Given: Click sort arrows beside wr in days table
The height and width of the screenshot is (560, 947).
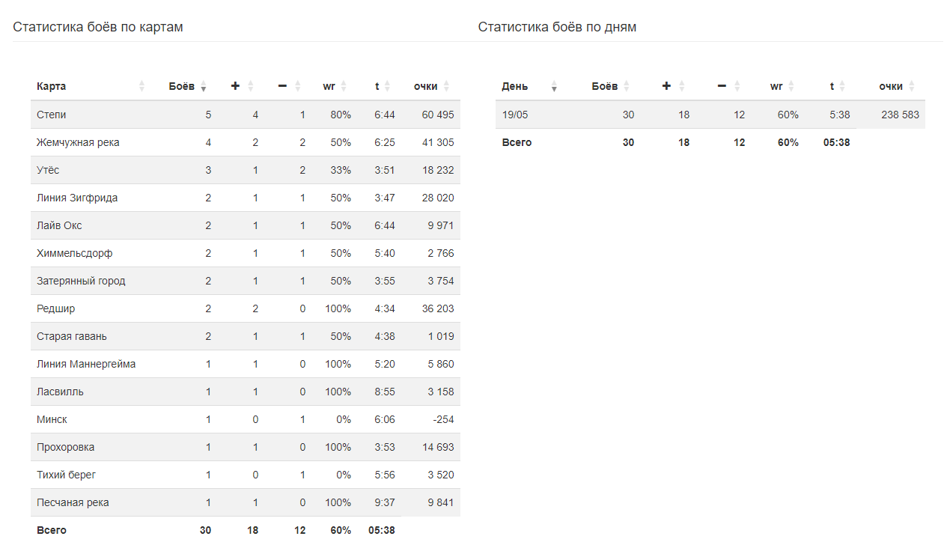Looking at the screenshot, I should click(x=791, y=87).
